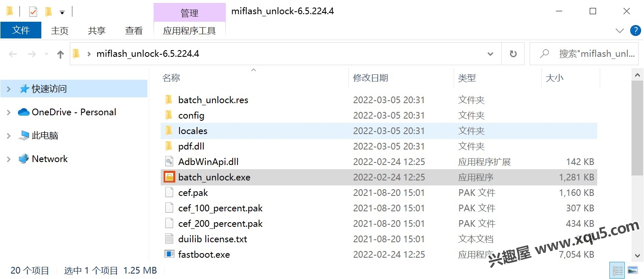This screenshot has height=279, width=644.
Task: Click the 142 KB size cell
Action: pyautogui.click(x=580, y=162)
